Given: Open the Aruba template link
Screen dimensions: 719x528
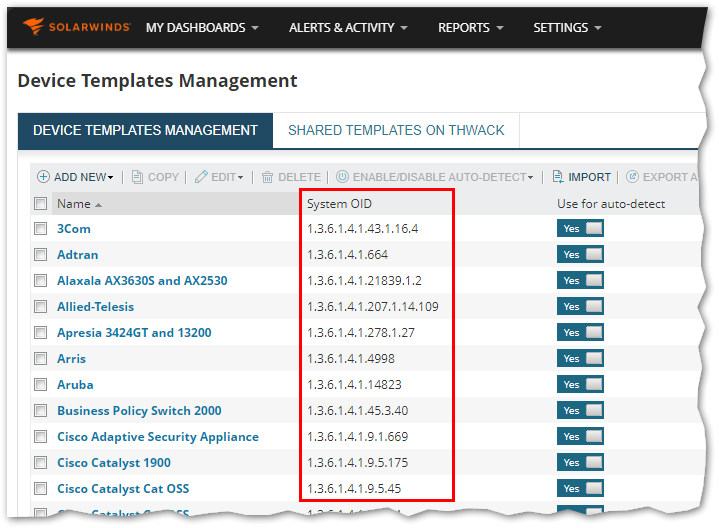Looking at the screenshot, I should point(75,384).
